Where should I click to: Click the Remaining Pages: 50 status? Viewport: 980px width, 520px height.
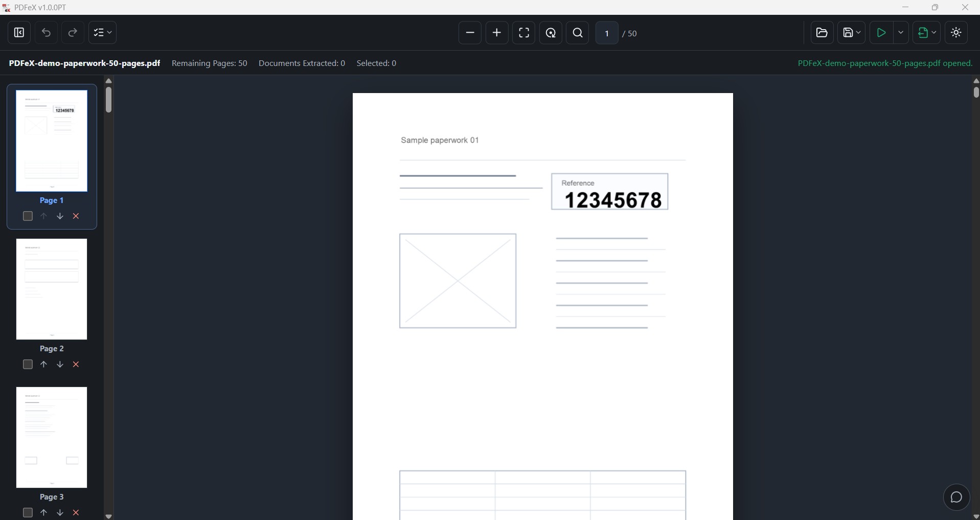(x=210, y=63)
